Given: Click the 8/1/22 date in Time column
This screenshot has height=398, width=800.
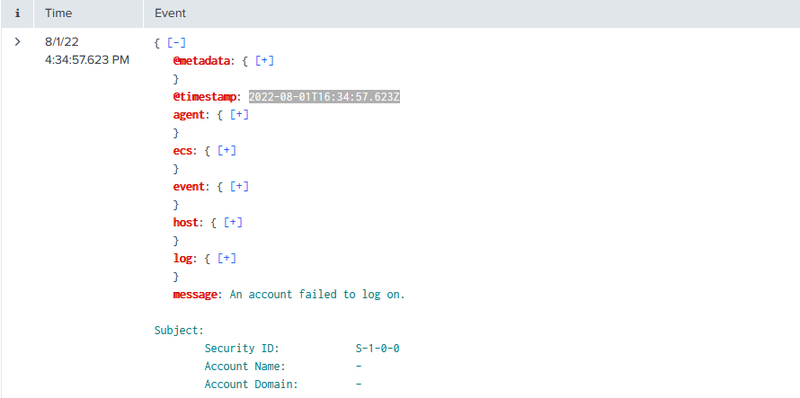Looking at the screenshot, I should [62, 42].
